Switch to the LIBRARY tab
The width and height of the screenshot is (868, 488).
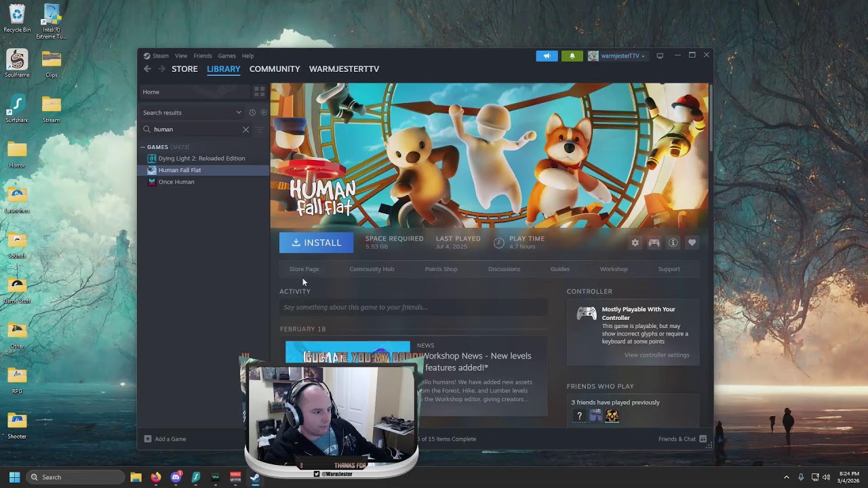(223, 69)
